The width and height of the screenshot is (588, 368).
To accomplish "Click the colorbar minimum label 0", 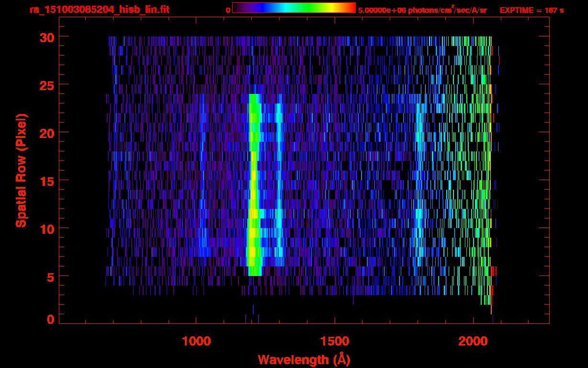I will click(228, 10).
